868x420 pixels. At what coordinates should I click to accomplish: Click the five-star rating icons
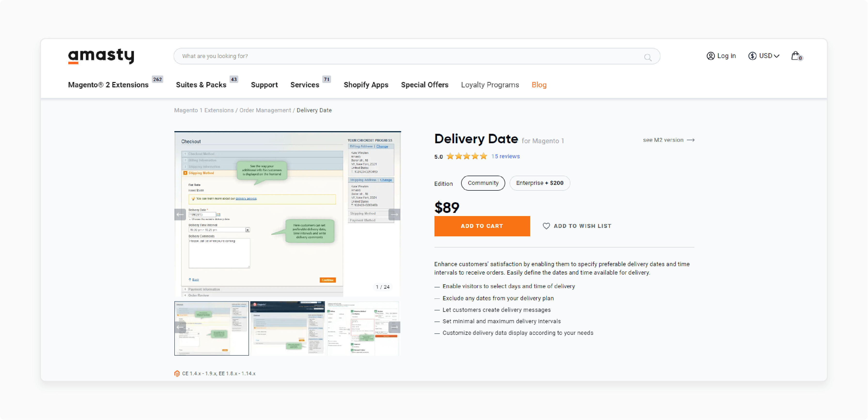coord(467,156)
